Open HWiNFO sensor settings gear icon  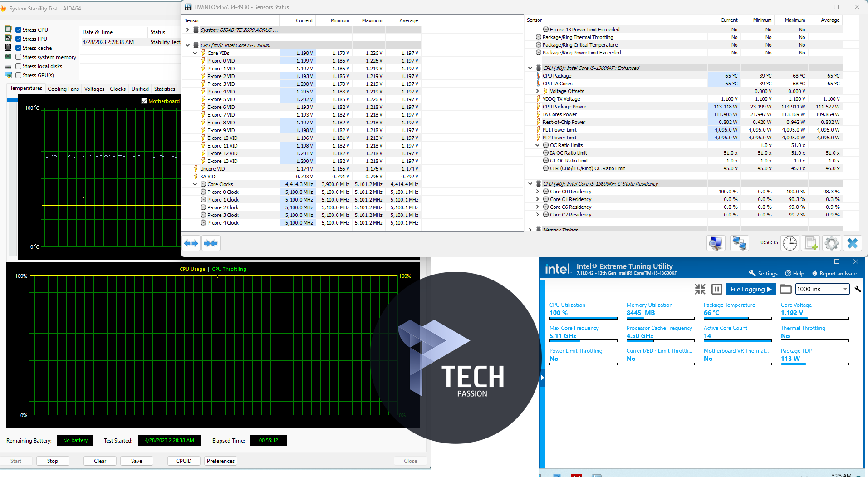click(831, 243)
